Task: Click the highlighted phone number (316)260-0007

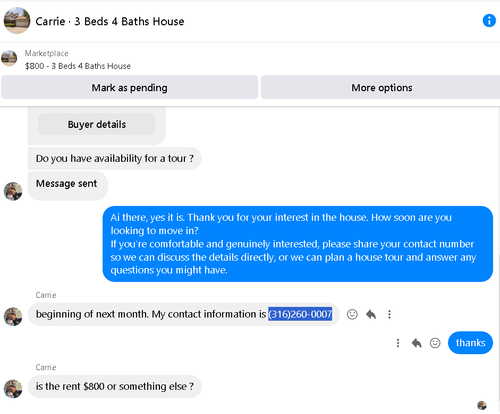Action: 300,314
